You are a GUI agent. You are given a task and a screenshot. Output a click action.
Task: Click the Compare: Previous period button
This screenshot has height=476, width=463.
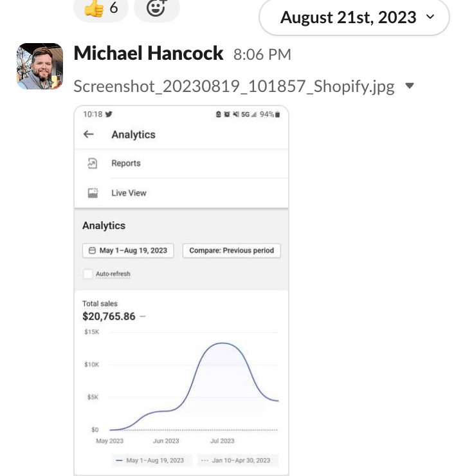click(x=232, y=250)
